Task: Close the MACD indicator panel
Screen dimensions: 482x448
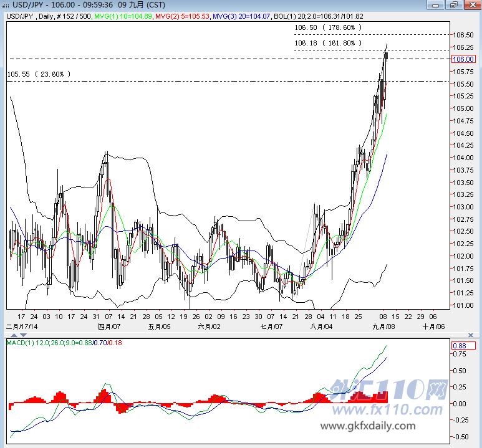Action: tap(471, 335)
